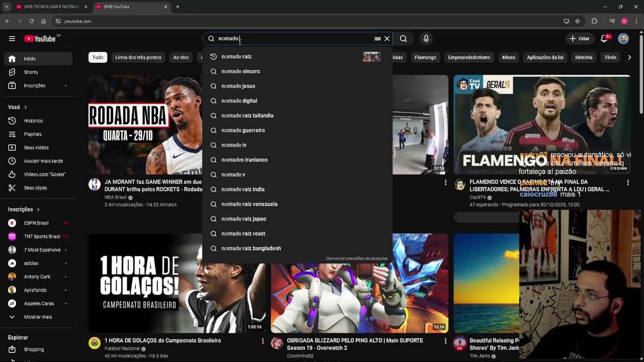Image resolution: width=644 pixels, height=362 pixels.
Task: Go to Início in the sidebar
Action: (38, 59)
